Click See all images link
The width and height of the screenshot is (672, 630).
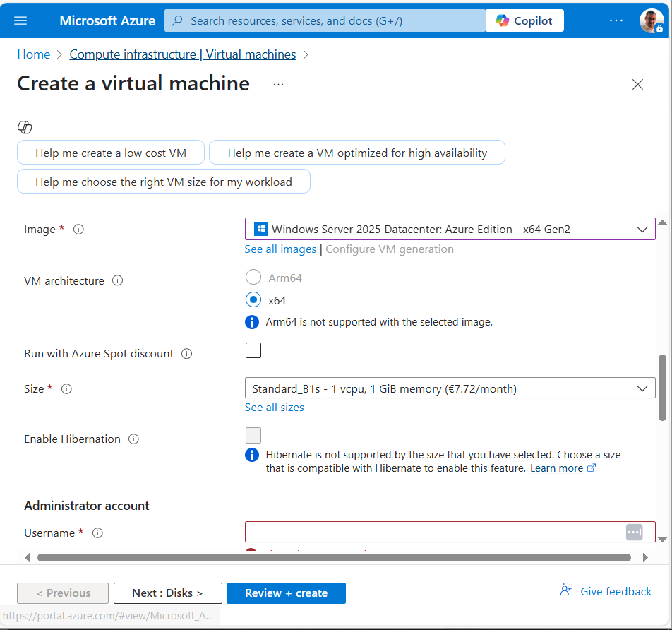coord(280,249)
